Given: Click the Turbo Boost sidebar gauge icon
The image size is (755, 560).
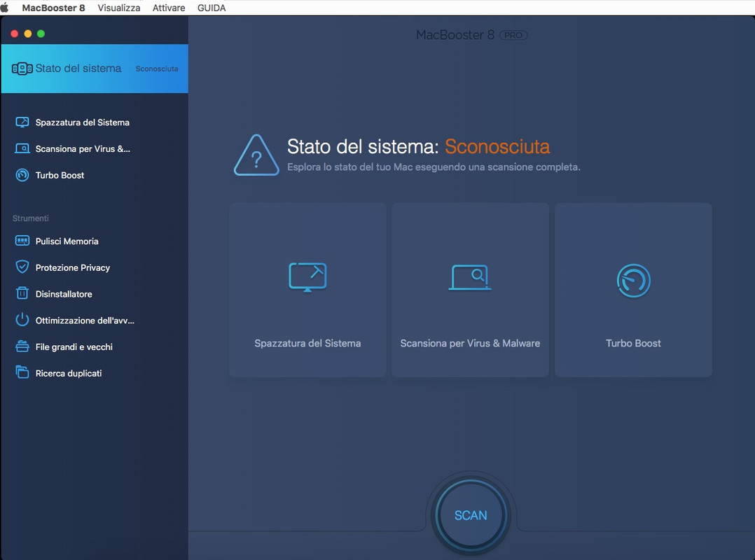Looking at the screenshot, I should pos(22,175).
